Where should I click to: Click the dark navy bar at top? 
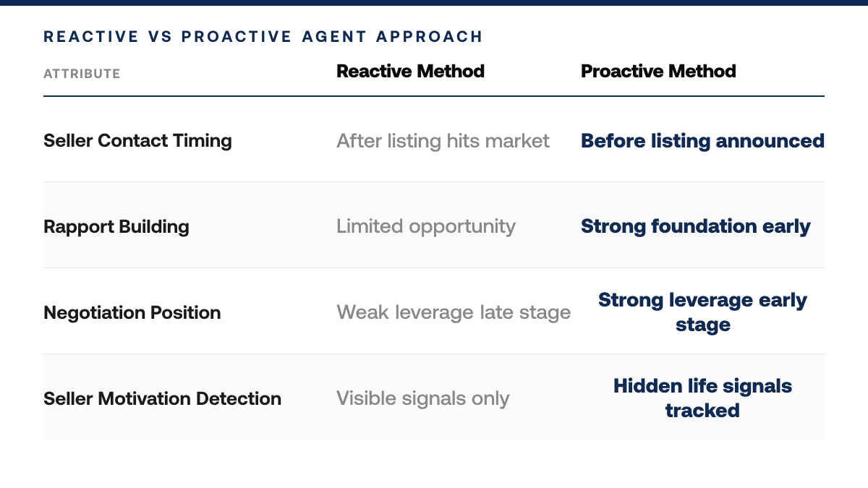434,2
